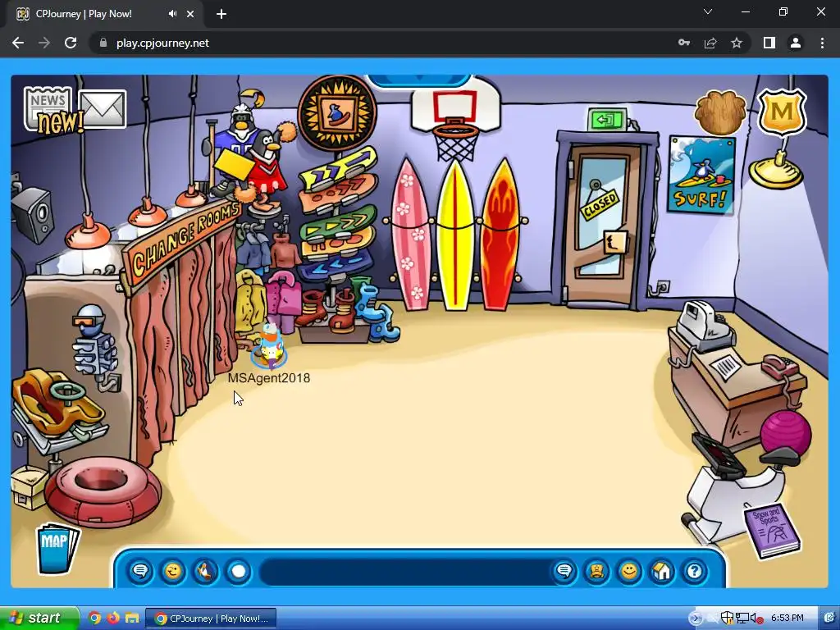Open the buddy list smiley icon
The image size is (840, 630).
pos(629,571)
